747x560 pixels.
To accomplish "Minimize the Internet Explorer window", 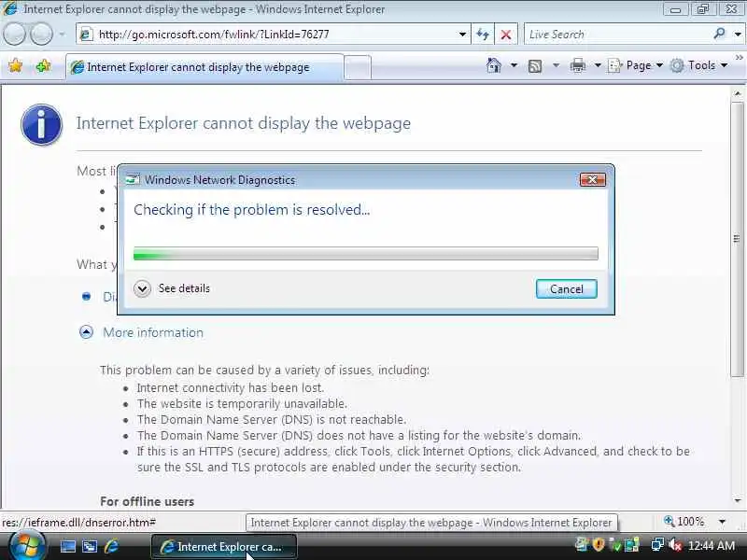I will [x=675, y=9].
